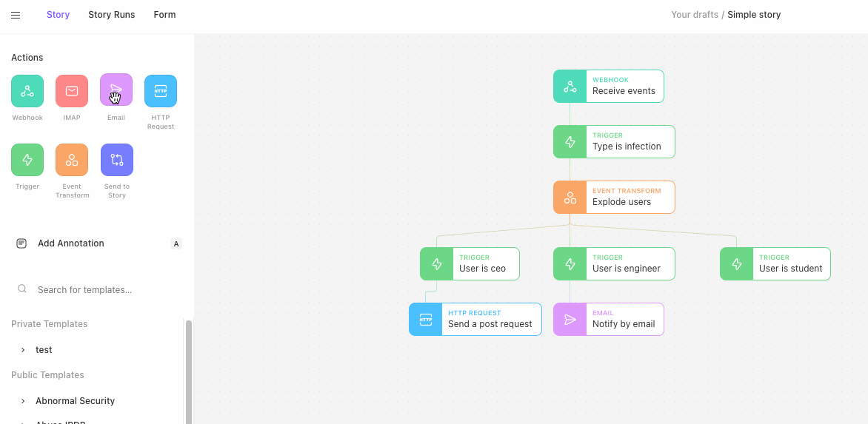Select the Email action icon
The image size is (868, 424).
coord(116,90)
